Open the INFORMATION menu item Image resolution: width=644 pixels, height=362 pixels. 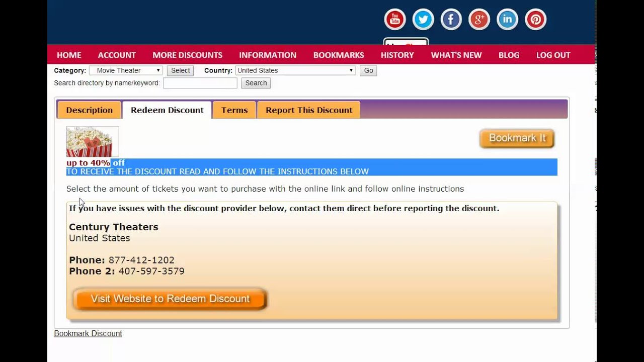[268, 55]
